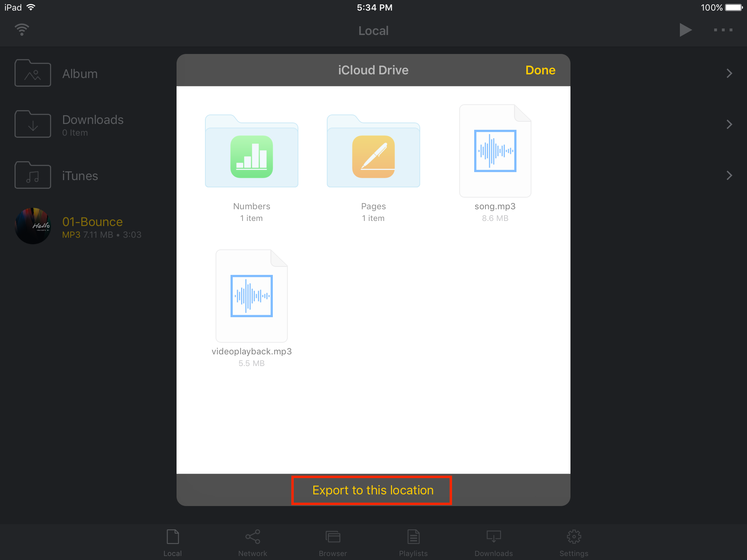Tap the 'Pages' folder name label
Screen dimensions: 747x560
(373, 206)
